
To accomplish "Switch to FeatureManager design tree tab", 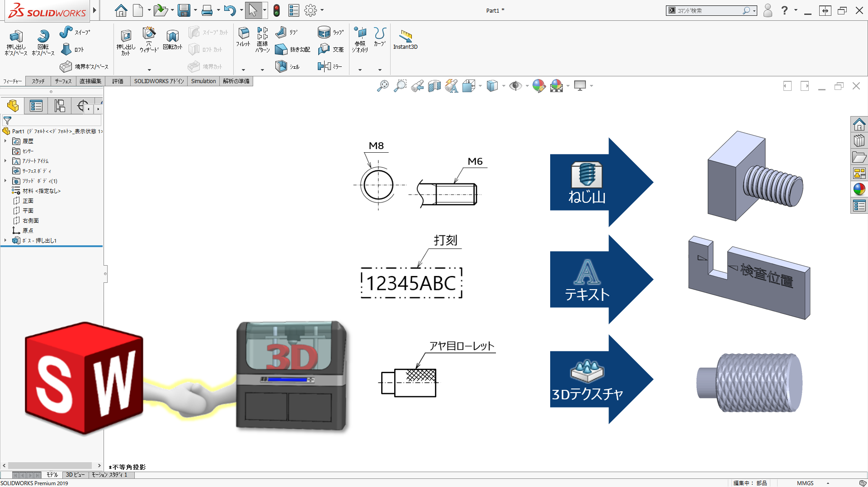I will (13, 106).
